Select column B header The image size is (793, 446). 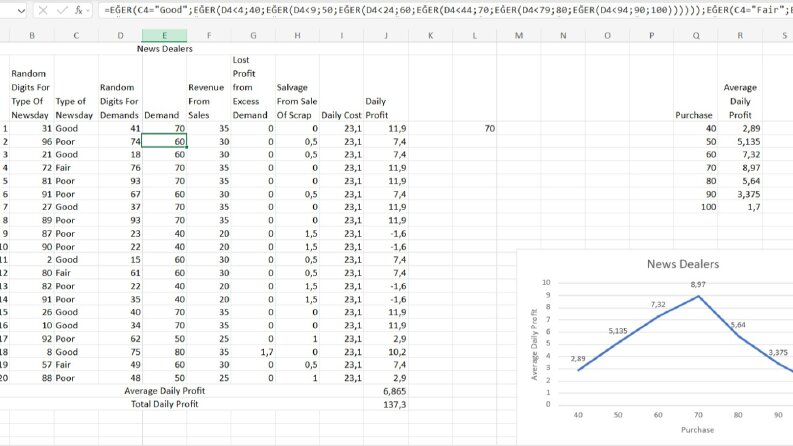[x=32, y=35]
